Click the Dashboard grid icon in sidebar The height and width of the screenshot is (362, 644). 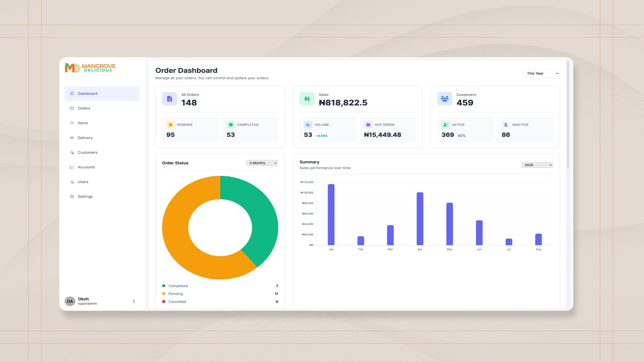click(72, 94)
